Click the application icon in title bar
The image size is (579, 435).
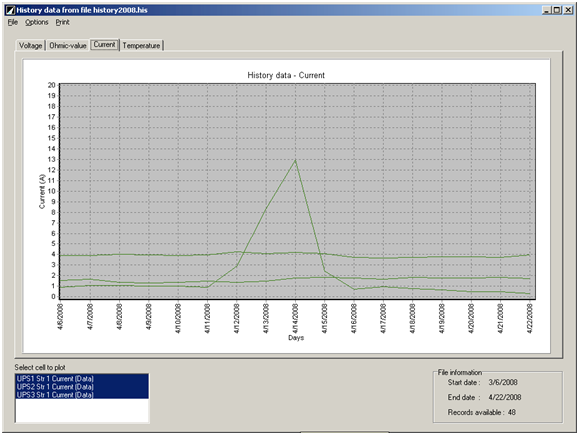point(10,10)
